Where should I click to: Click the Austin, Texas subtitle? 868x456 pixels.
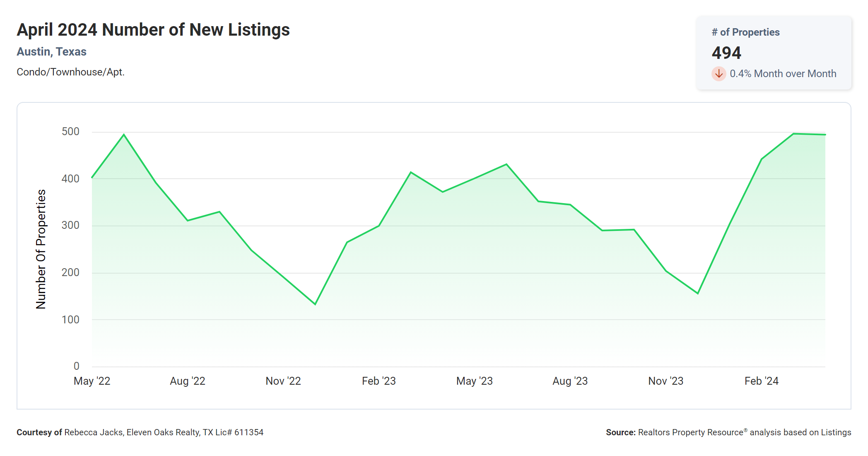point(51,52)
